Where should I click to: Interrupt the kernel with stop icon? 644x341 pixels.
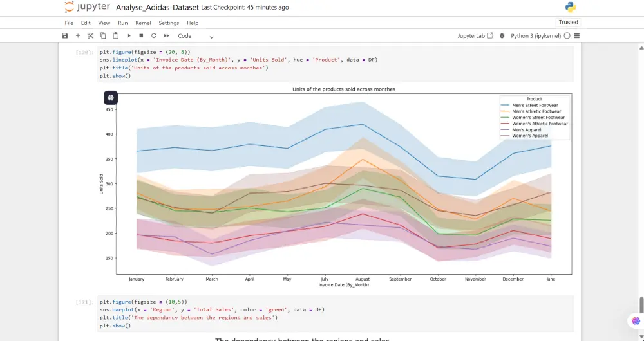[141, 36]
